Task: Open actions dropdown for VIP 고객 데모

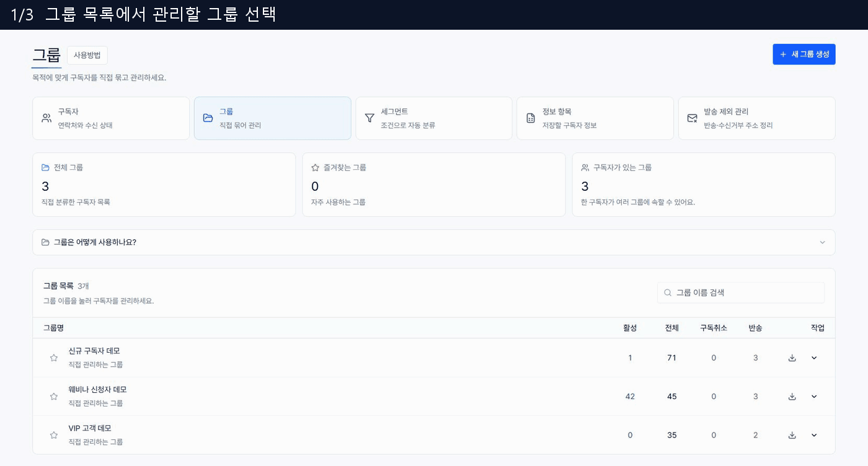Action: pos(814,435)
